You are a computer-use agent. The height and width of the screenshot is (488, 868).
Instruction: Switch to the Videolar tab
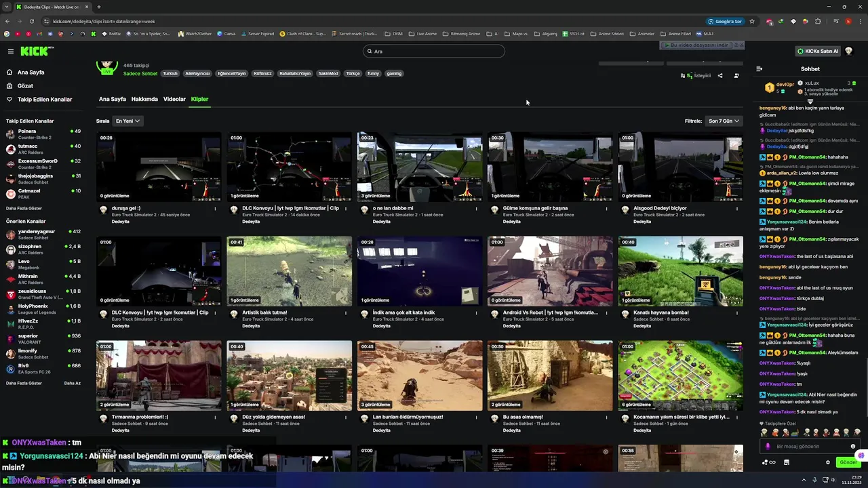point(174,99)
